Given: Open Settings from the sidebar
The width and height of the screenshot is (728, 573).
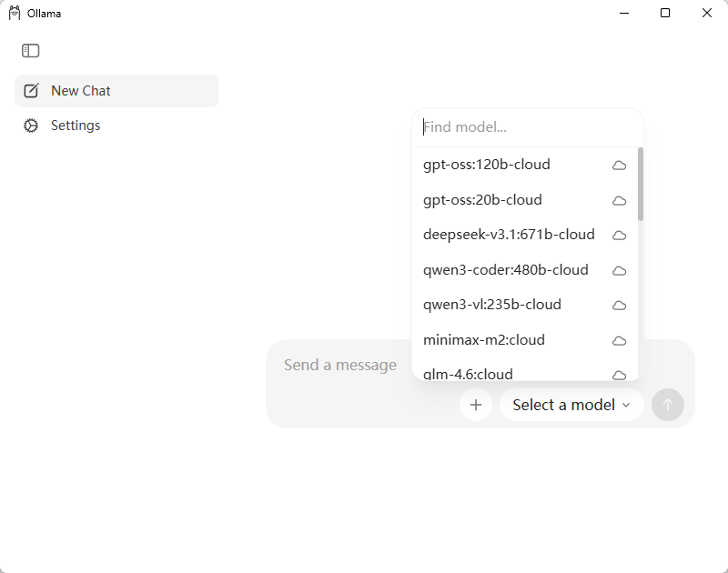Looking at the screenshot, I should tap(76, 126).
